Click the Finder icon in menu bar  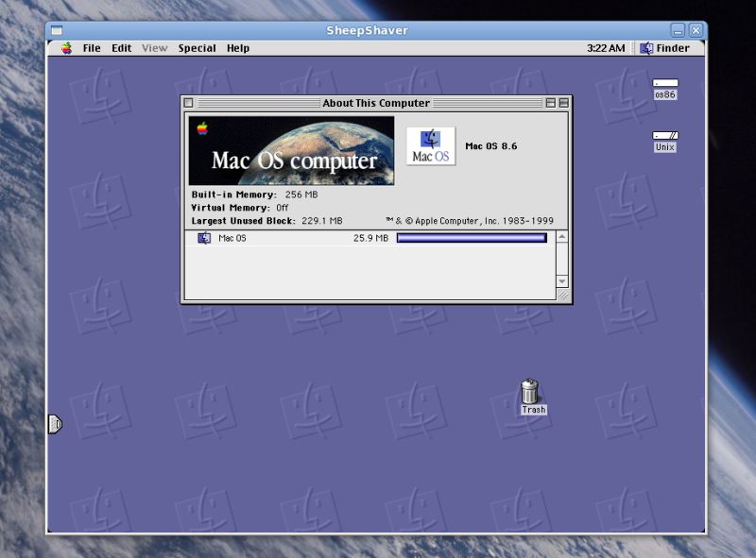pyautogui.click(x=646, y=48)
